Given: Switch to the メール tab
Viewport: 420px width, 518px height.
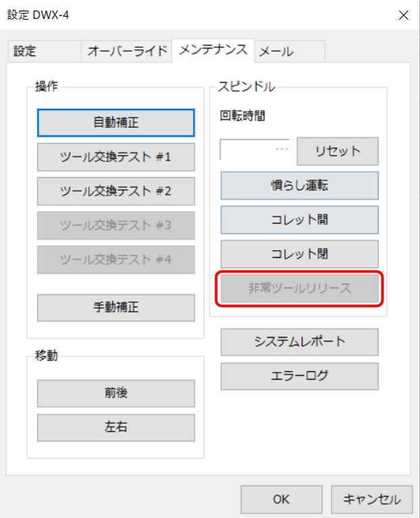Looking at the screenshot, I should [276, 52].
